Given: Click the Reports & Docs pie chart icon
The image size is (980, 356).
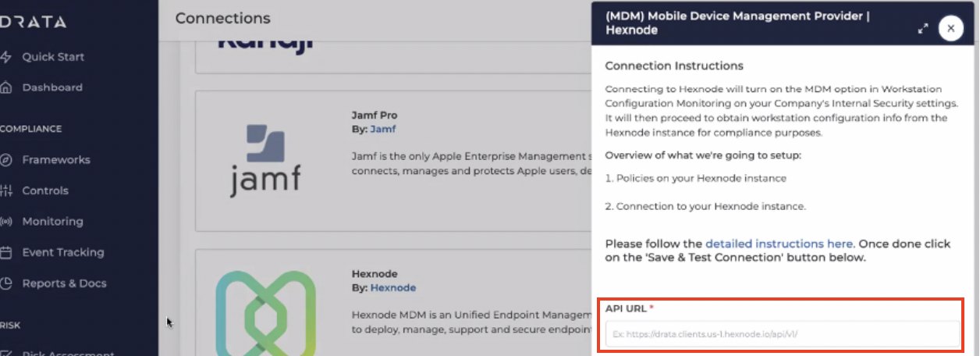Looking at the screenshot, I should pyautogui.click(x=6, y=283).
